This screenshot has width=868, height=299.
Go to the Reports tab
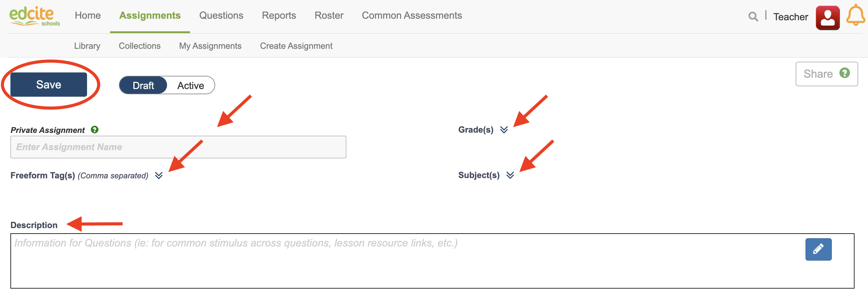(x=279, y=16)
